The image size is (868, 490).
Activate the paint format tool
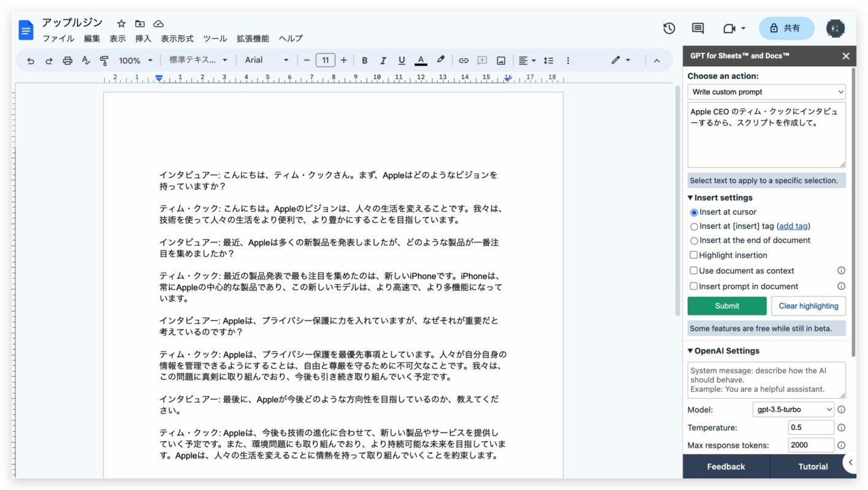tap(104, 61)
